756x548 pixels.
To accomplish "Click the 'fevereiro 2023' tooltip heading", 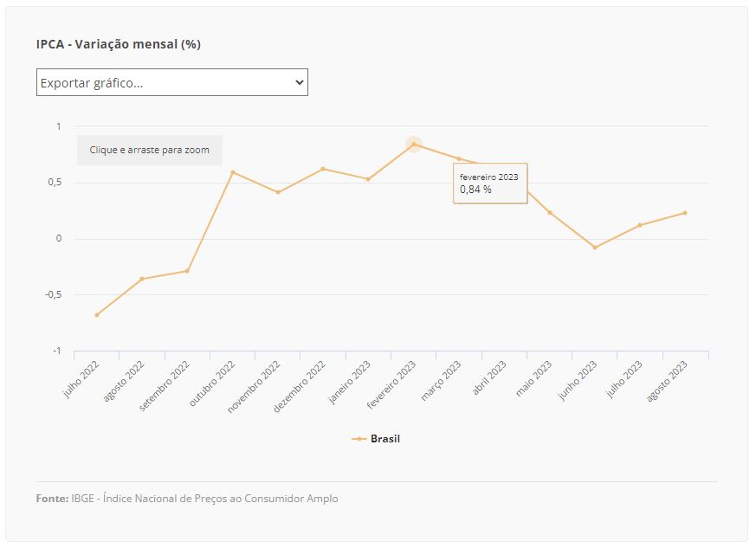I will coord(489,177).
